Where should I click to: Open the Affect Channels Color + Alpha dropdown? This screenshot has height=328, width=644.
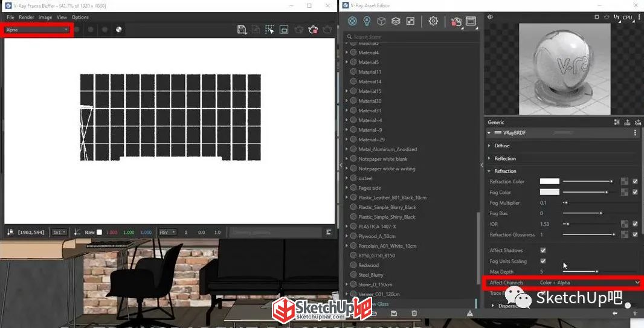(590, 283)
